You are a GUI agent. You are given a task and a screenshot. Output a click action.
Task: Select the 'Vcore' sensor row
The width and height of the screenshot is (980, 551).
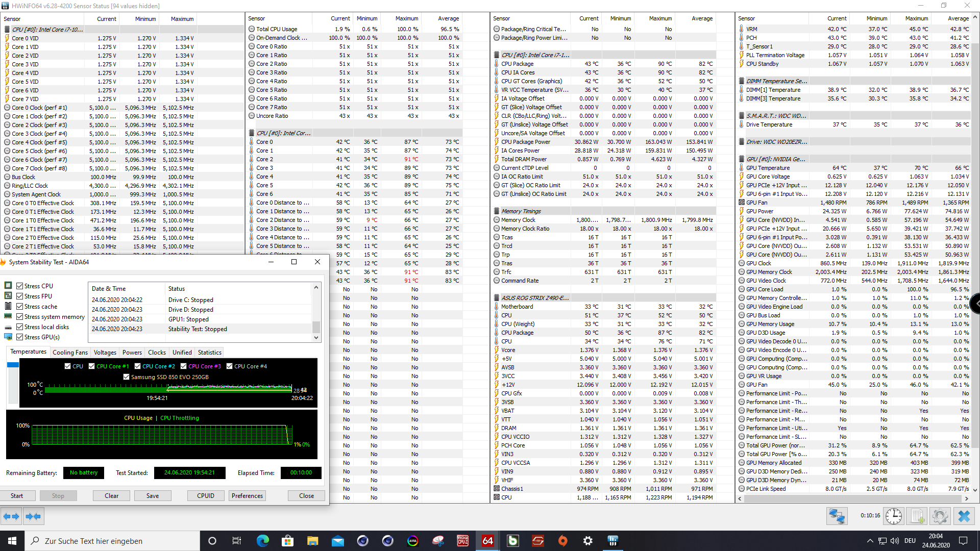(x=604, y=350)
